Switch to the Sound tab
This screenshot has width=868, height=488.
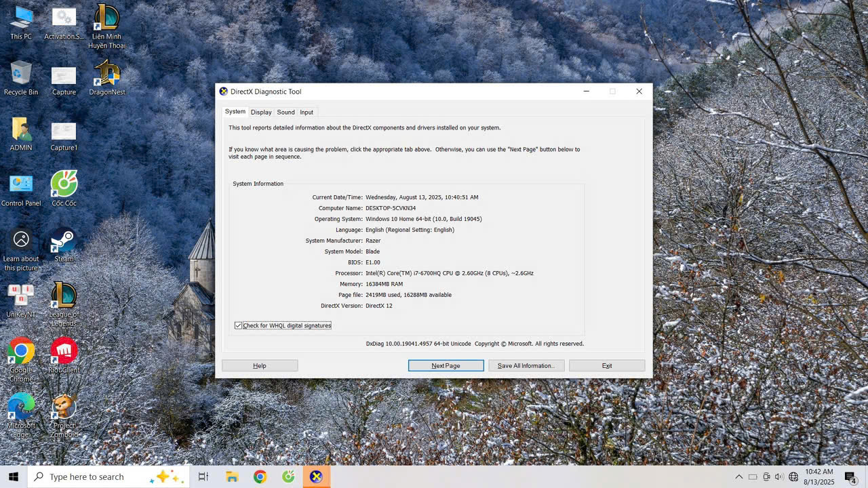(285, 113)
